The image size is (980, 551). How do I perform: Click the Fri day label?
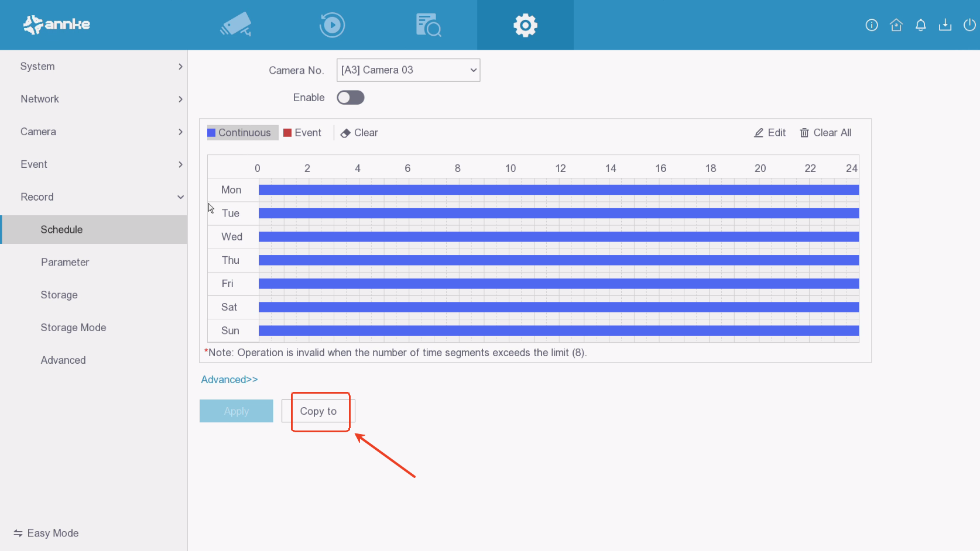click(x=227, y=283)
